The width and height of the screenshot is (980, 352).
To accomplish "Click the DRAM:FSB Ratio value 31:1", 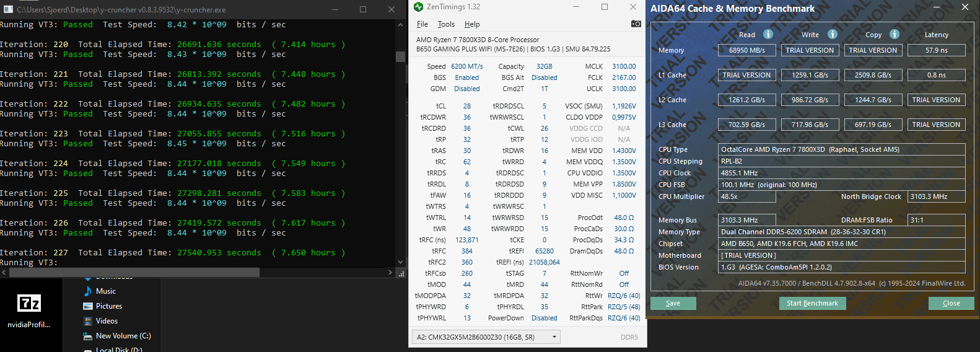I will click(937, 220).
